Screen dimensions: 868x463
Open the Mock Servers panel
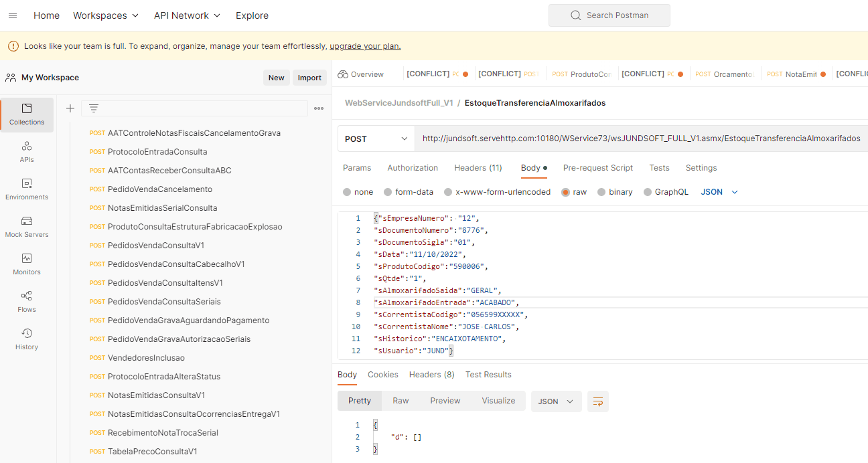click(x=27, y=227)
